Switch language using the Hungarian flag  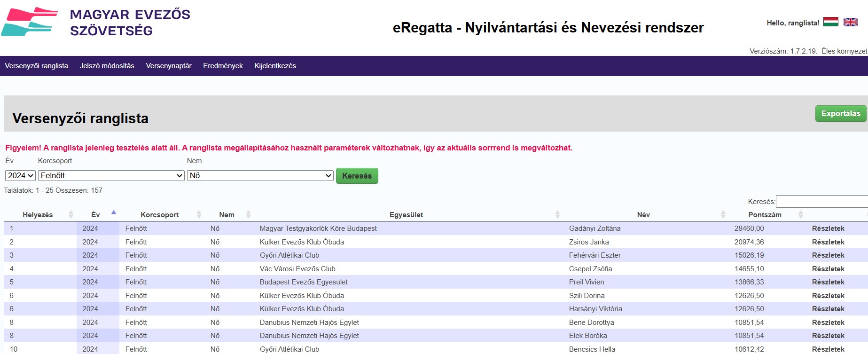(x=830, y=22)
